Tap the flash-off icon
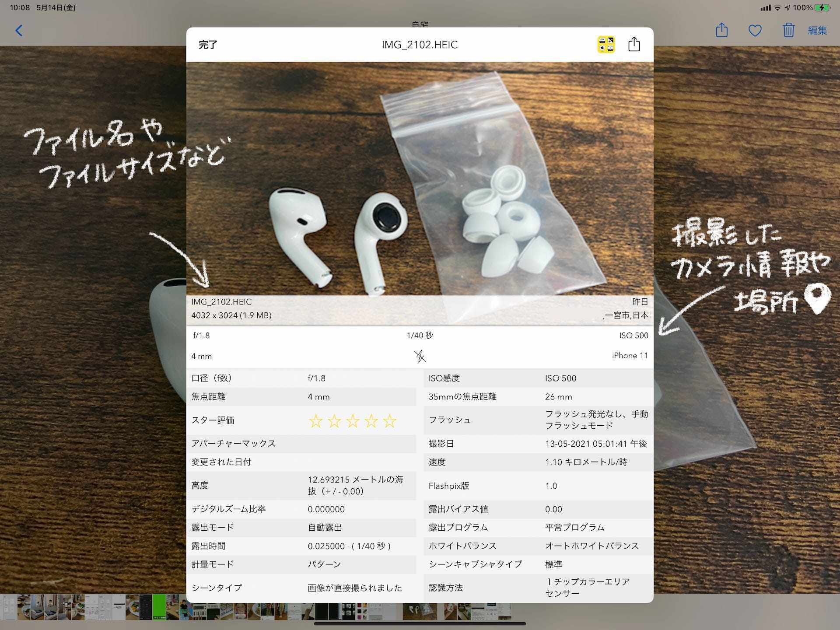The width and height of the screenshot is (840, 630). 420,356
